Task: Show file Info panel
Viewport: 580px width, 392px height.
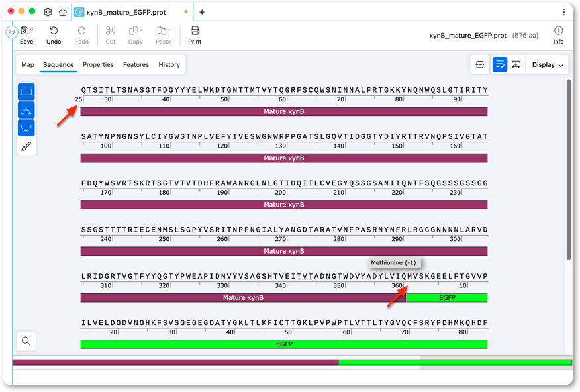Action: pyautogui.click(x=558, y=36)
